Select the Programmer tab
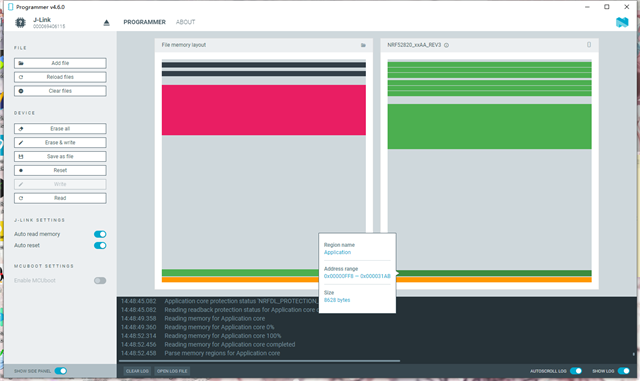640x381 pixels. (144, 22)
